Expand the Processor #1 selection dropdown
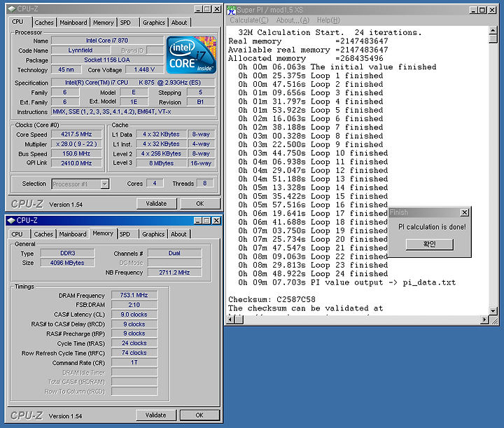The width and height of the screenshot is (504, 428). pyautogui.click(x=104, y=184)
